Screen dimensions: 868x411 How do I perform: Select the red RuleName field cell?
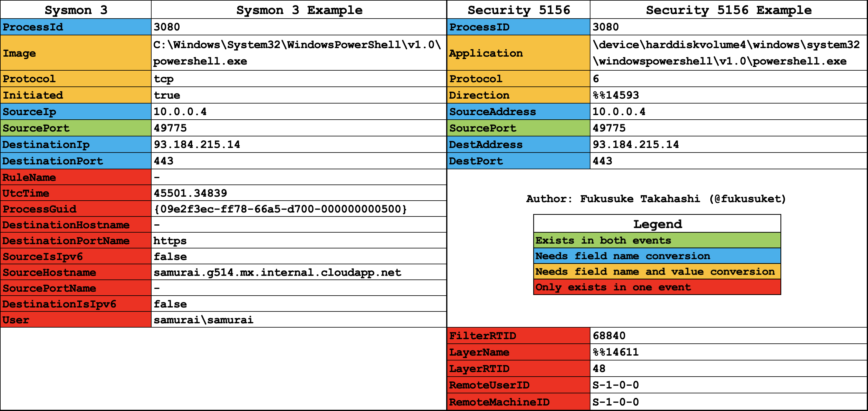click(76, 177)
